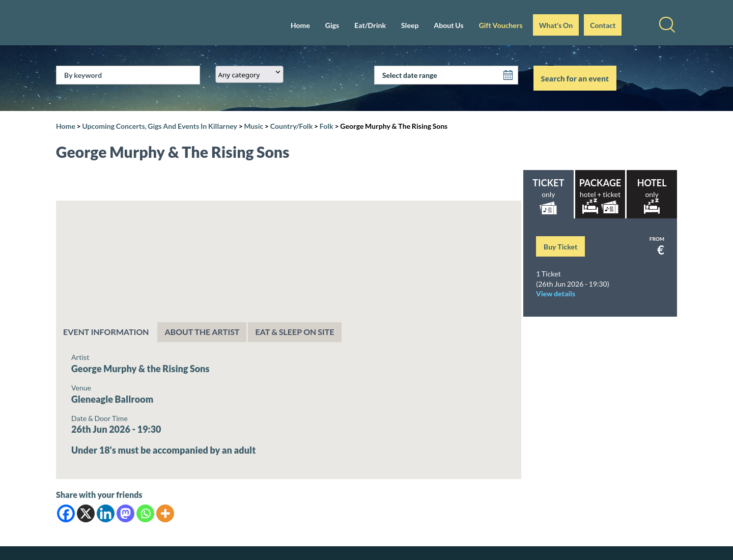Open the Folk breadcrumb link
The width and height of the screenshot is (733, 560).
[326, 126]
